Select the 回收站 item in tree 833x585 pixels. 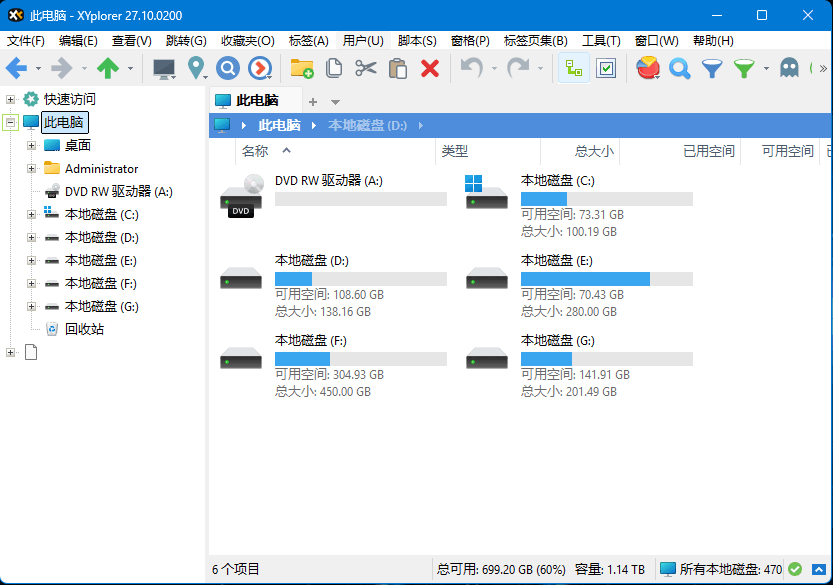84,329
